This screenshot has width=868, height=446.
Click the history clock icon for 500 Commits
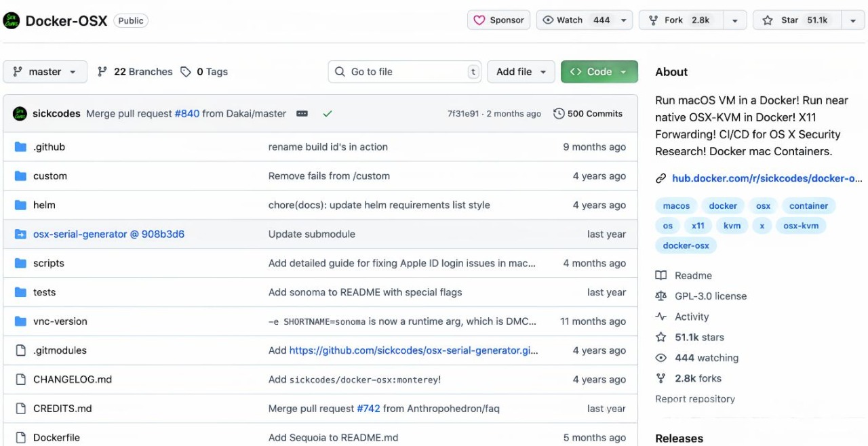(x=559, y=114)
